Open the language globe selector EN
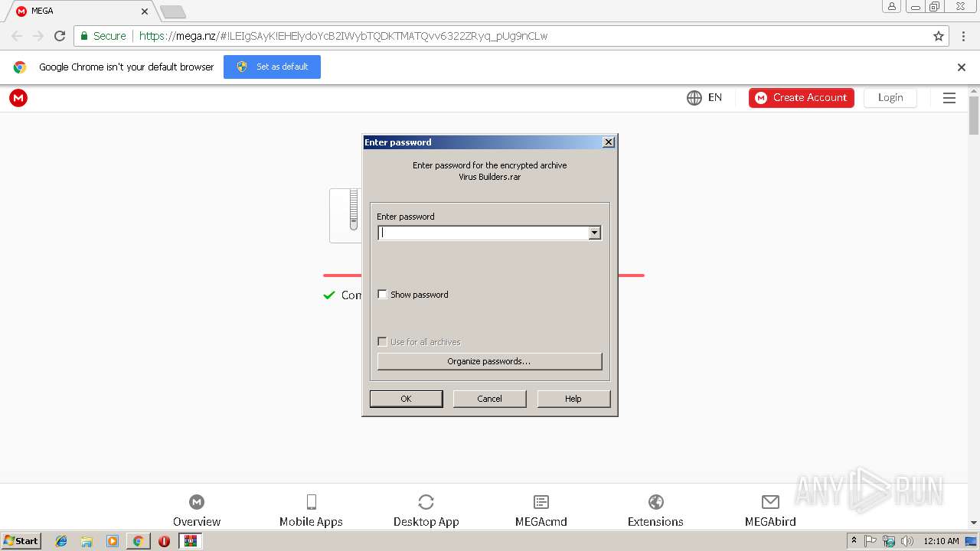This screenshot has height=551, width=980. pyautogui.click(x=704, y=98)
